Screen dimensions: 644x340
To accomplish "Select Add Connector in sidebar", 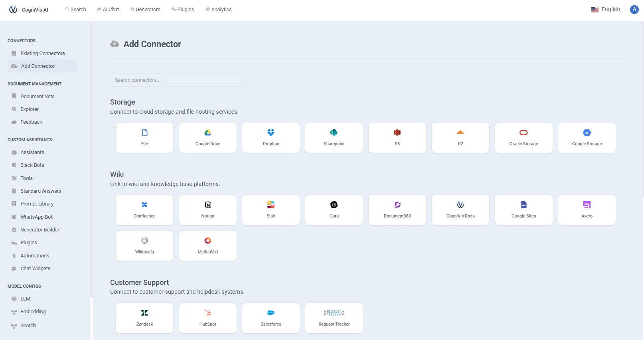I will click(x=42, y=66).
